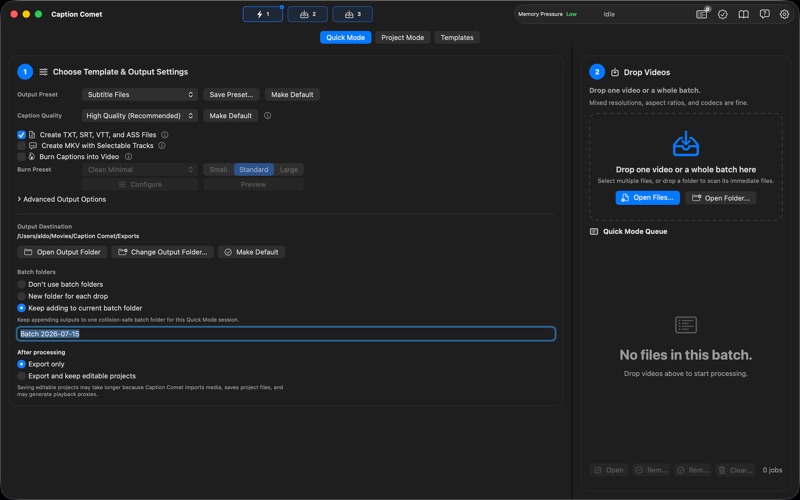Choose the Large burn size segment
This screenshot has height=500, width=800.
[x=289, y=169]
